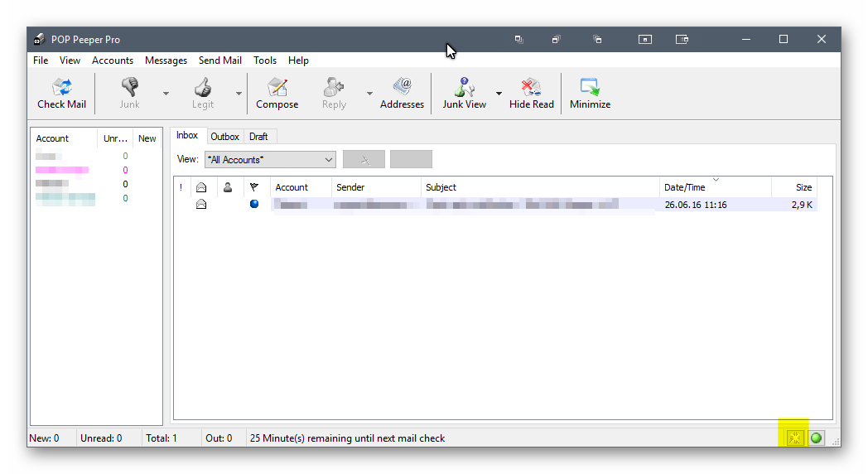Minimize via toolbar Minimize button
This screenshot has width=868, height=474.
click(x=590, y=93)
